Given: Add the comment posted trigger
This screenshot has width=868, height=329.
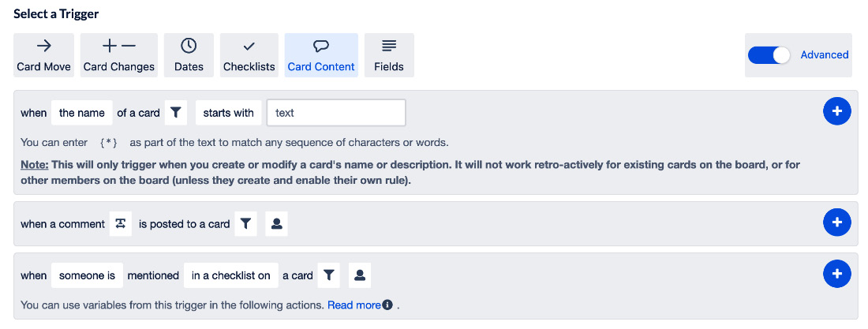Looking at the screenshot, I should point(837,222).
